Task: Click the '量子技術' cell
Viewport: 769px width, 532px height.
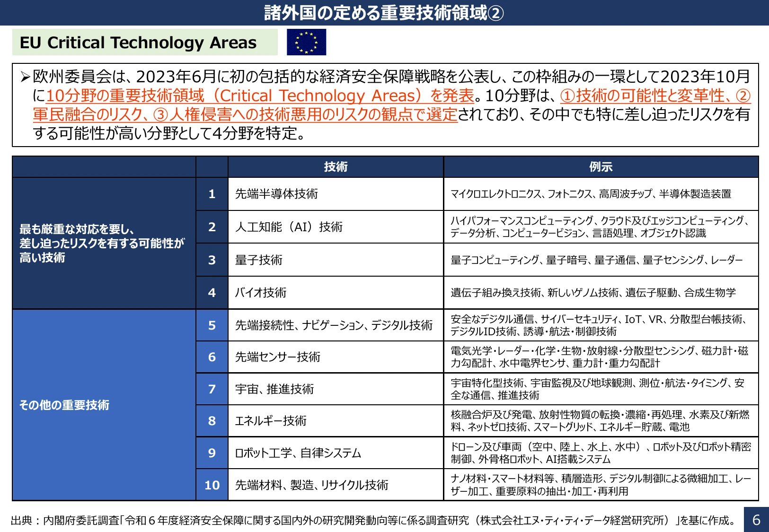Action: click(336, 260)
